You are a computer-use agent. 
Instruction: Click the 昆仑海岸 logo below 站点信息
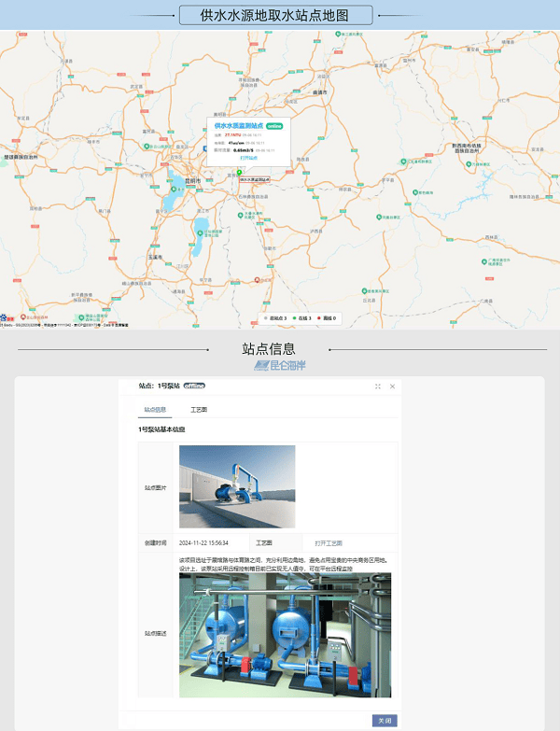pyautogui.click(x=279, y=365)
